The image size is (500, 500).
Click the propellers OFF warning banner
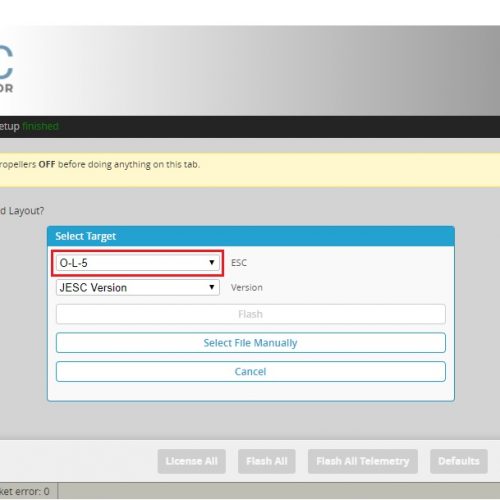(x=250, y=170)
